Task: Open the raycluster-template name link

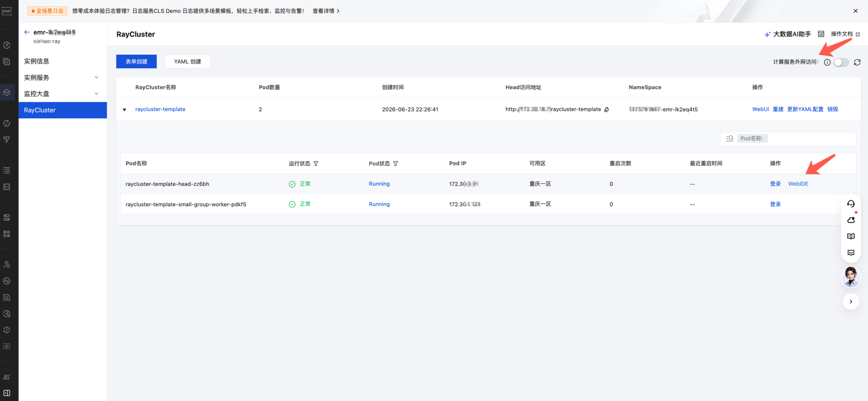Action: point(160,109)
